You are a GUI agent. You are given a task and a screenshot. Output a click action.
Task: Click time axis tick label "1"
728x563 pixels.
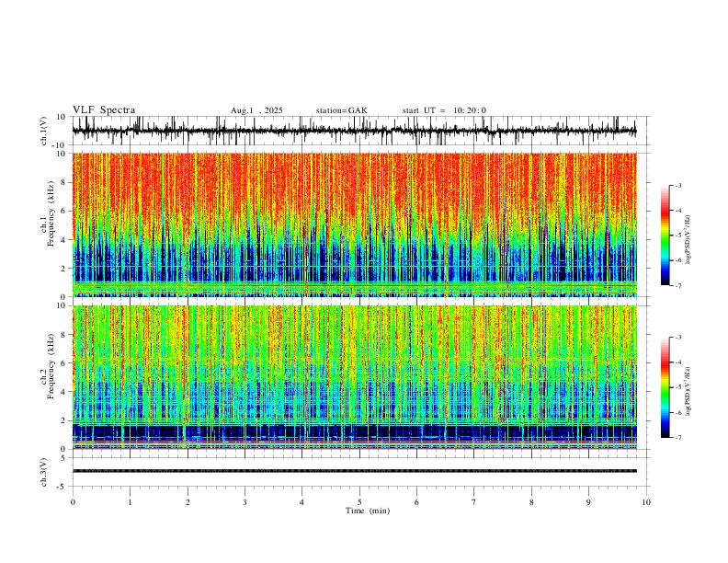tap(130, 502)
